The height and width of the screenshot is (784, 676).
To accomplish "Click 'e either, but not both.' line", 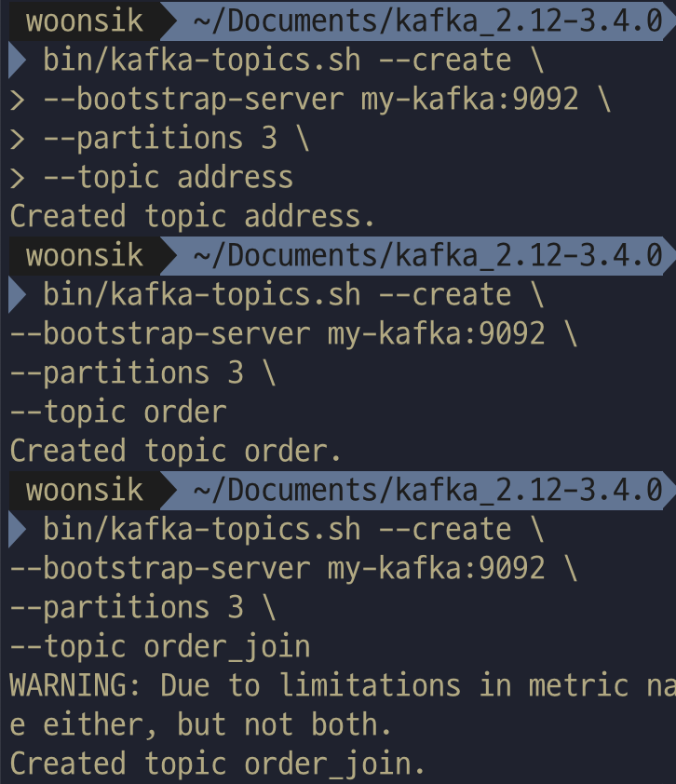I will tap(200, 725).
